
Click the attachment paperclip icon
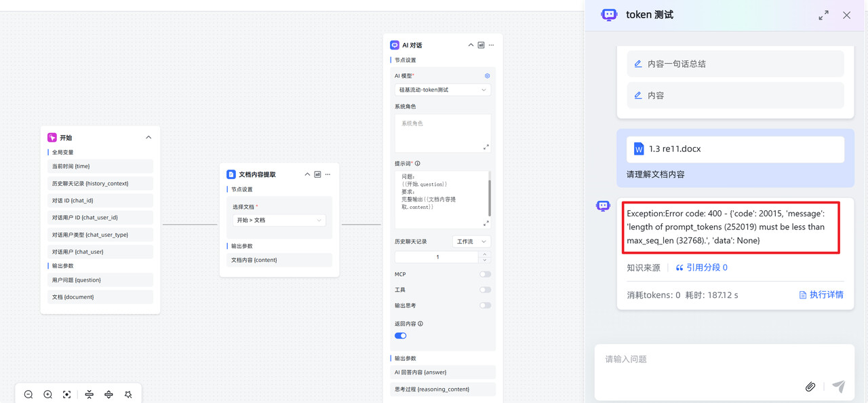click(810, 387)
